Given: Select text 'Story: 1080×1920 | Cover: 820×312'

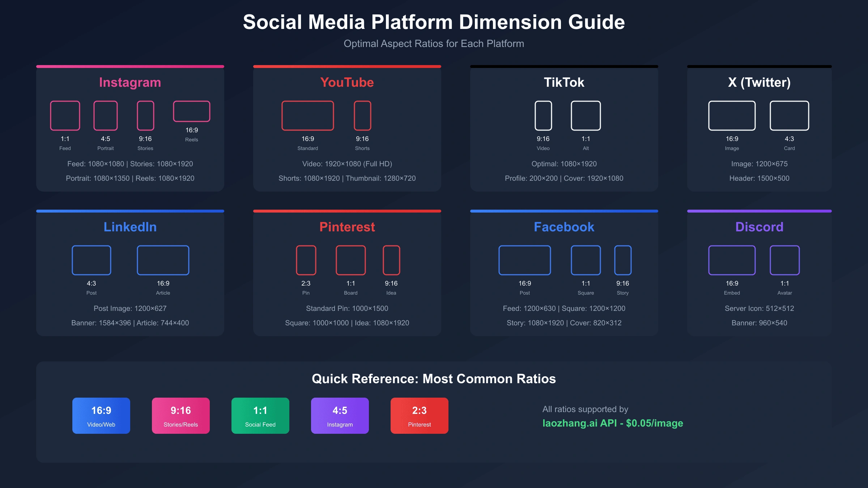Looking at the screenshot, I should [564, 323].
